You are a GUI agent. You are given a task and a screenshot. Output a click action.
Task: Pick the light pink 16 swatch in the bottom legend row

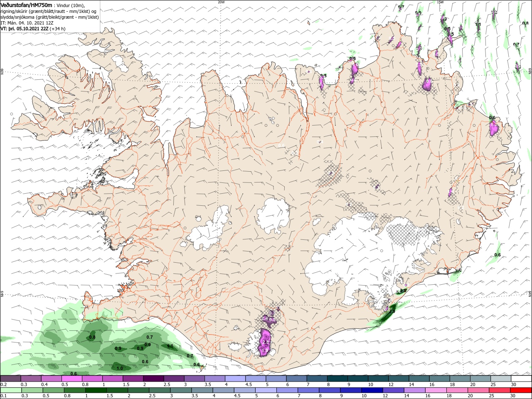point(436,390)
